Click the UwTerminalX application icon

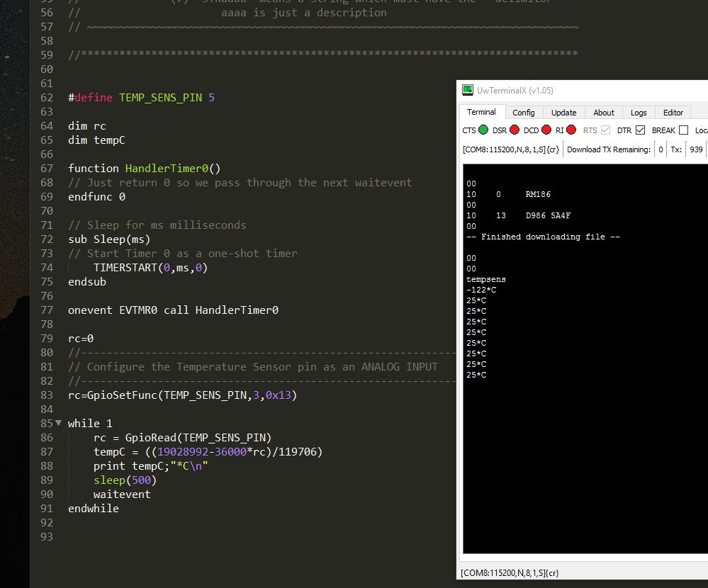click(468, 90)
